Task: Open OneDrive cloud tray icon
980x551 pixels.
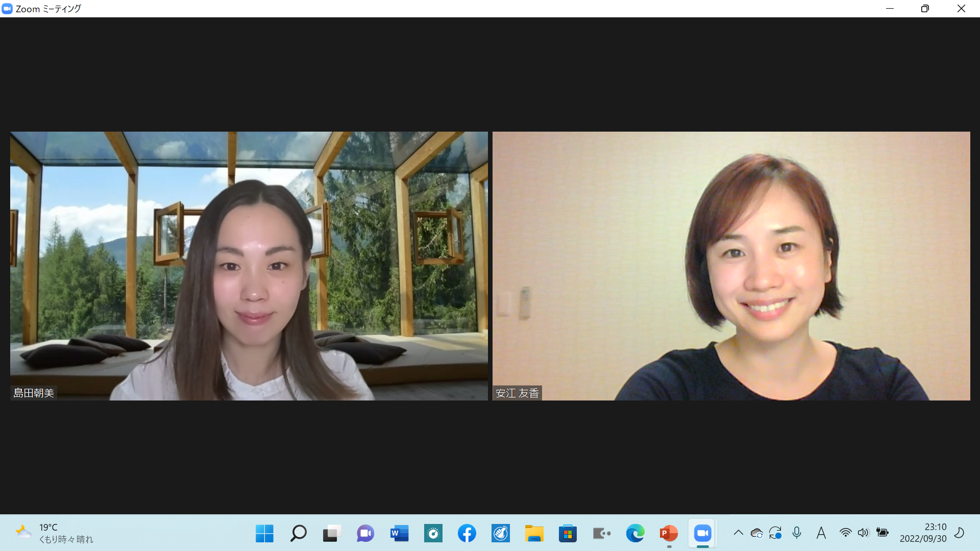Action: pos(756,533)
